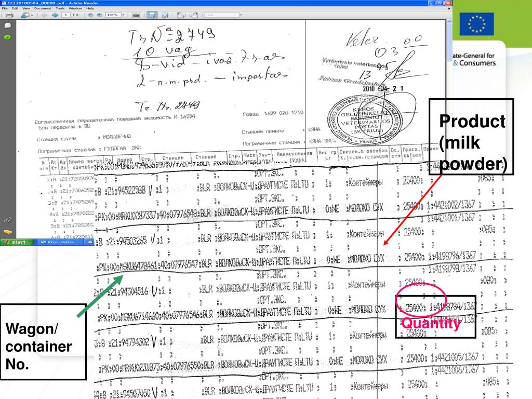
Task: Go to the next page with the blue right arrow
Action: pos(55,15)
